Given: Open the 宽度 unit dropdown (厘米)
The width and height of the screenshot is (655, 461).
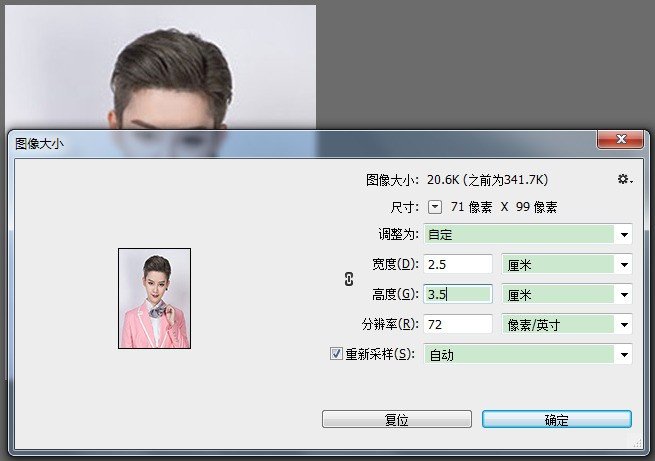Looking at the screenshot, I should (567, 264).
